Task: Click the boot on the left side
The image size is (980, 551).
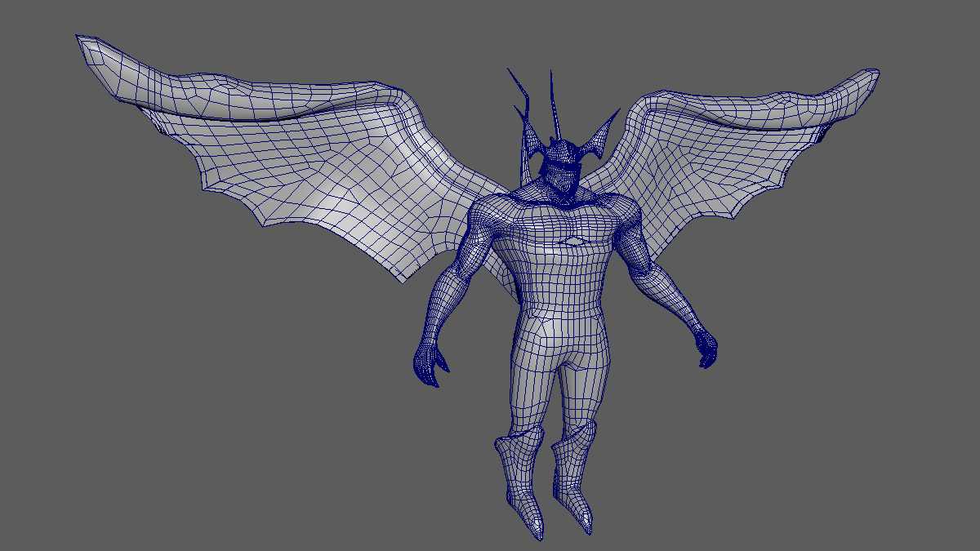Action: tap(519, 480)
